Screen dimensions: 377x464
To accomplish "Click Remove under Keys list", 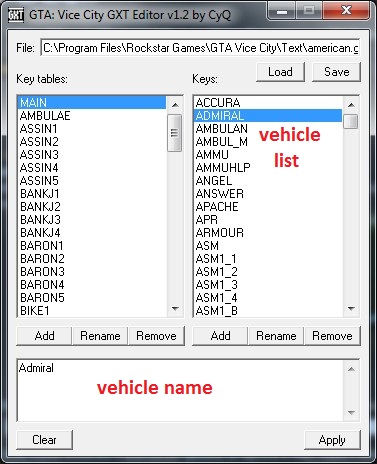I will tap(332, 336).
